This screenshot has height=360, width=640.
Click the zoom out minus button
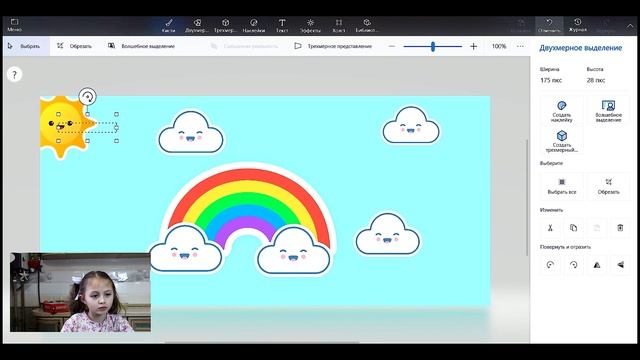392,46
